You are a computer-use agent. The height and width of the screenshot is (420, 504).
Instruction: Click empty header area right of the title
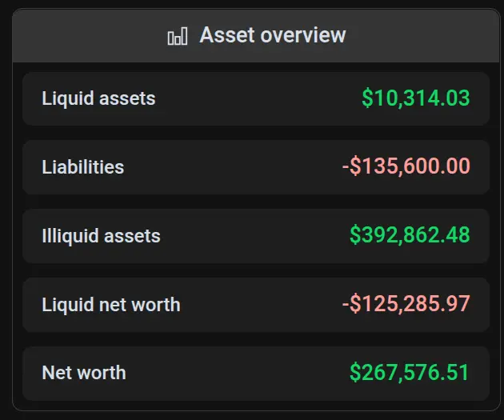(x=424, y=36)
